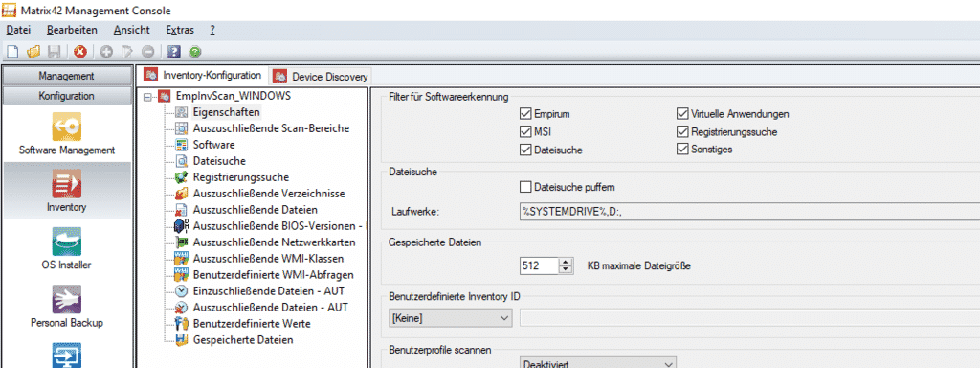Screen dimensions: 980x368
Task: Open the Benutzerprofile scannen Deaktiviert dropdown
Action: pos(598,362)
